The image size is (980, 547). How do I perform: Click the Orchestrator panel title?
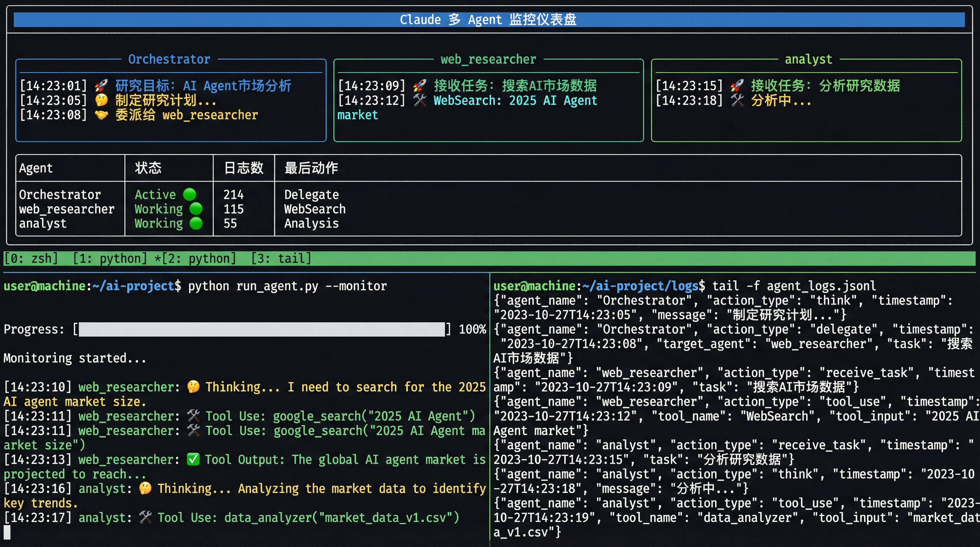coord(169,59)
